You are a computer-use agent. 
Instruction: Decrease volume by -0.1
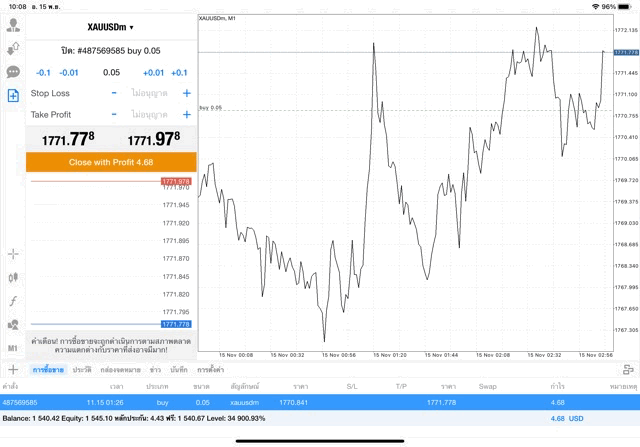43,73
